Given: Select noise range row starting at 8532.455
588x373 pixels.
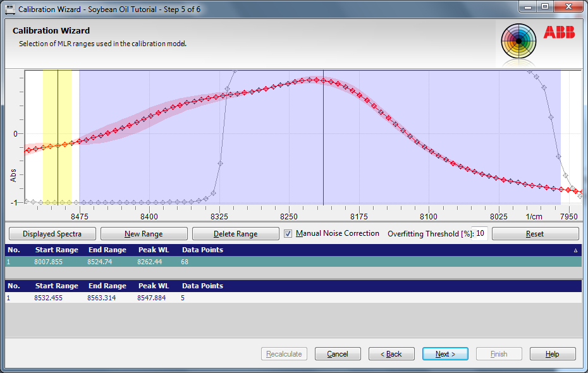Looking at the screenshot, I should click(49, 298).
